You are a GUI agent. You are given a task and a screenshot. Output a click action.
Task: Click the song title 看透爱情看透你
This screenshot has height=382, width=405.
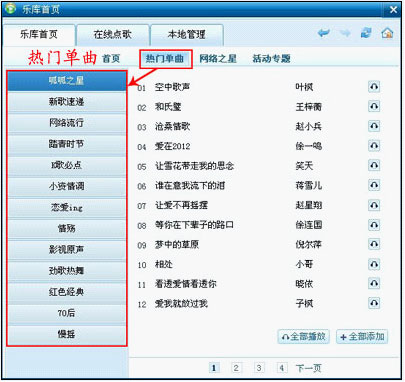(x=185, y=284)
